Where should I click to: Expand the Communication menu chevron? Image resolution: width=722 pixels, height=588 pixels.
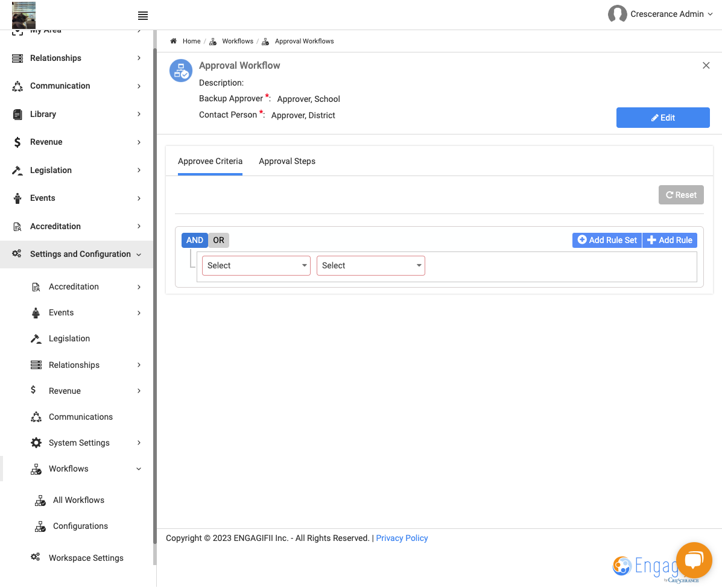(x=139, y=86)
